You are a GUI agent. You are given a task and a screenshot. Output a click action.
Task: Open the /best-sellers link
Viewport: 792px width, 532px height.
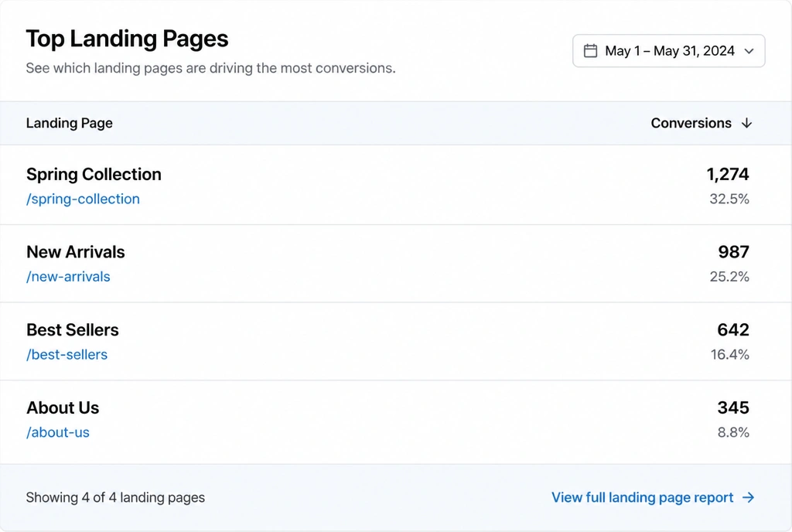click(67, 354)
